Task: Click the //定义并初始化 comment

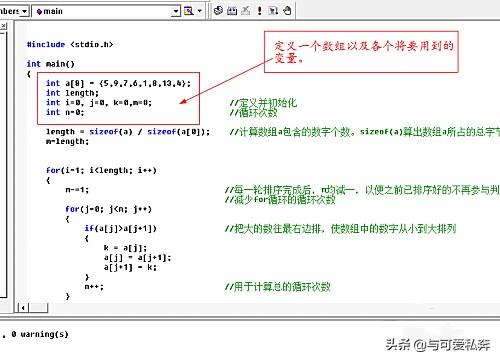Action: [x=263, y=103]
